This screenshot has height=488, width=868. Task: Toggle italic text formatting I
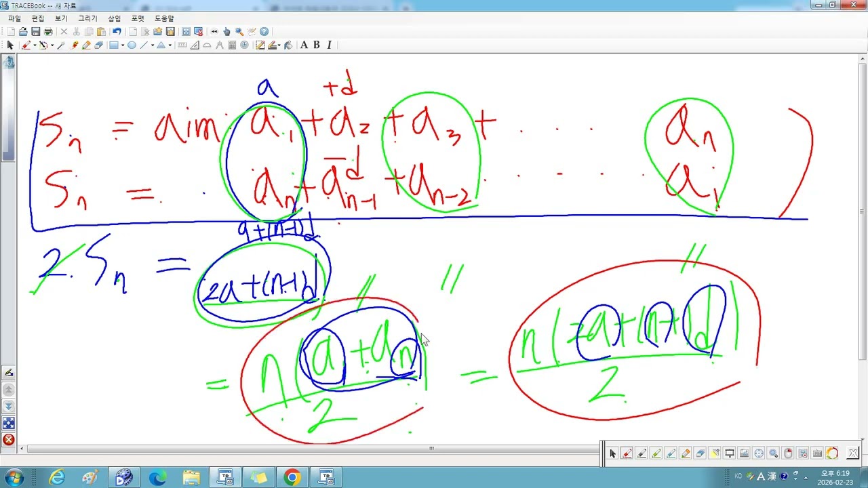(x=329, y=45)
